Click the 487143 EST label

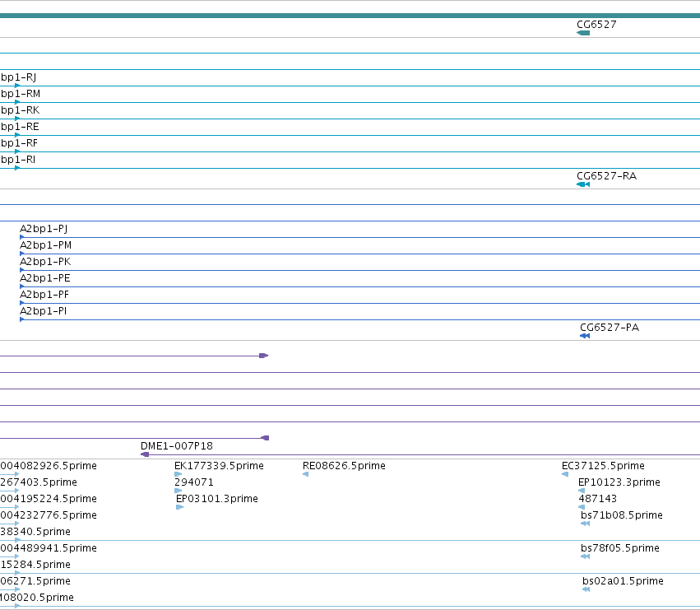pyautogui.click(x=598, y=499)
